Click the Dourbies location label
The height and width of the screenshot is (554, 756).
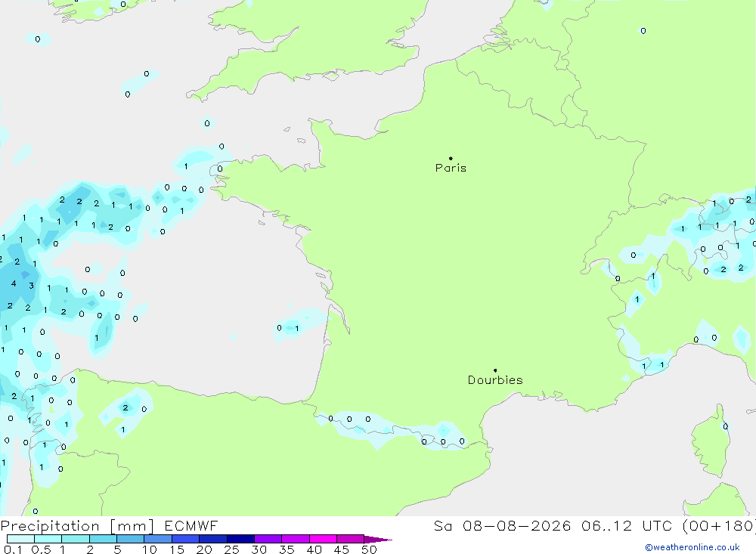point(495,380)
